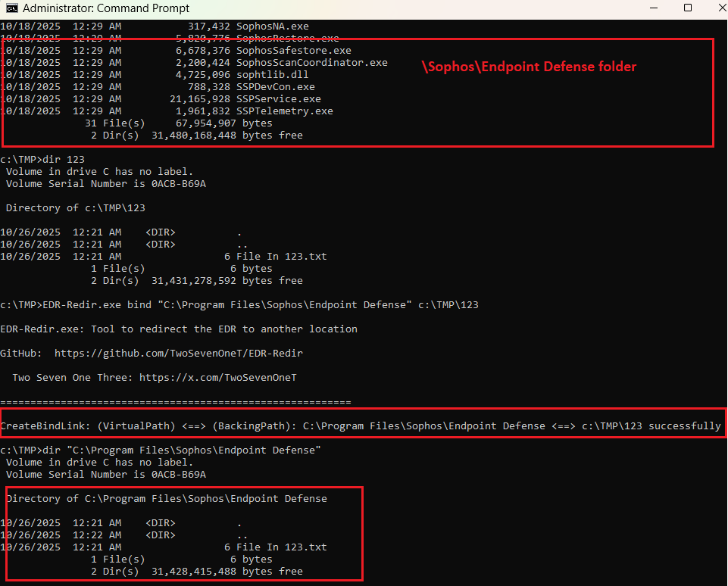Click 'Directory of C:\Program Files\Sophos\Endpoint Defense' line
This screenshot has width=728, height=586.
(x=167, y=499)
